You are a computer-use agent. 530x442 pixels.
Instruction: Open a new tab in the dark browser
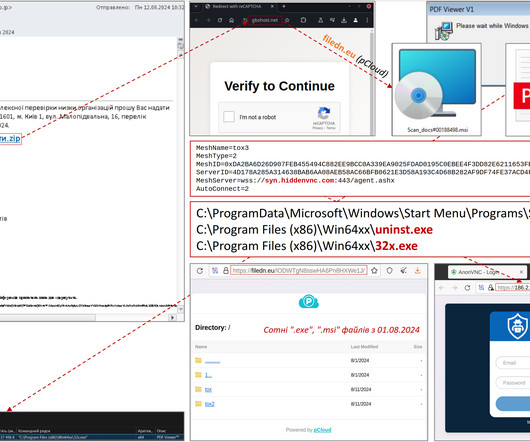pos(284,6)
